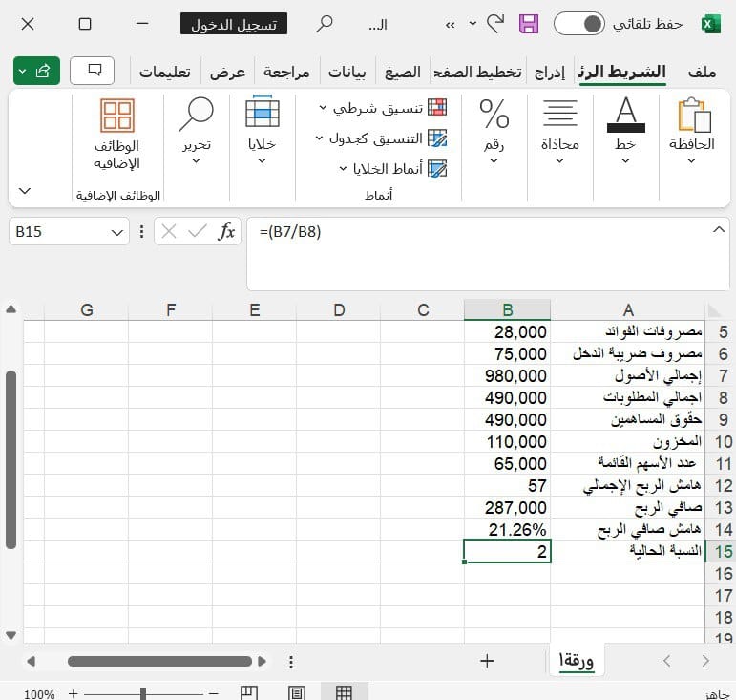Viewport: 736px width, 700px height.
Task: Open Format as Table (التنسيق كجدول)
Action: click(x=381, y=138)
